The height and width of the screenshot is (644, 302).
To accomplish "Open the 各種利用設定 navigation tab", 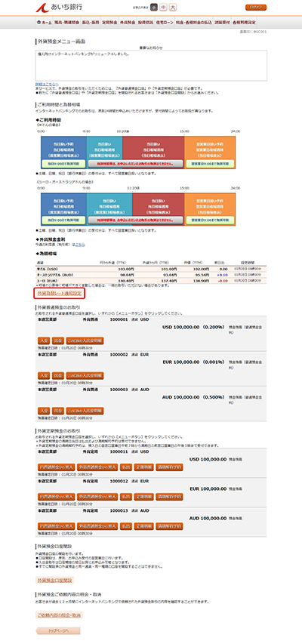I will pos(244,22).
